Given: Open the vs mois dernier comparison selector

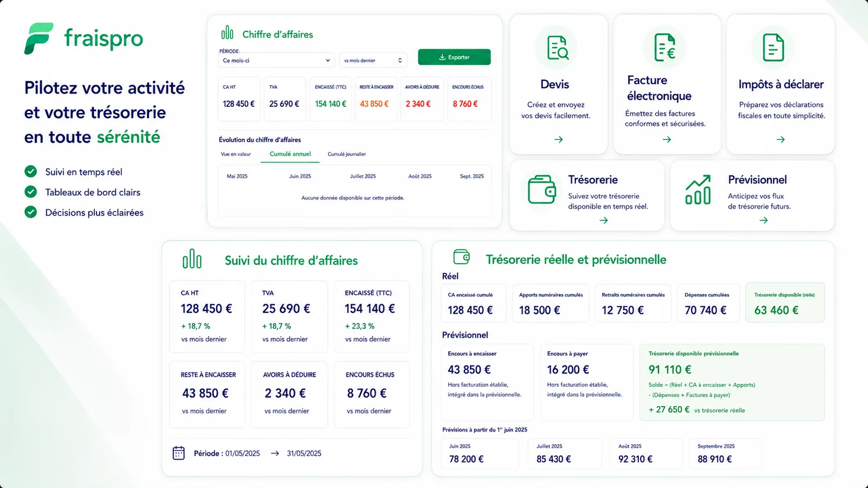Looking at the screenshot, I should tap(374, 60).
